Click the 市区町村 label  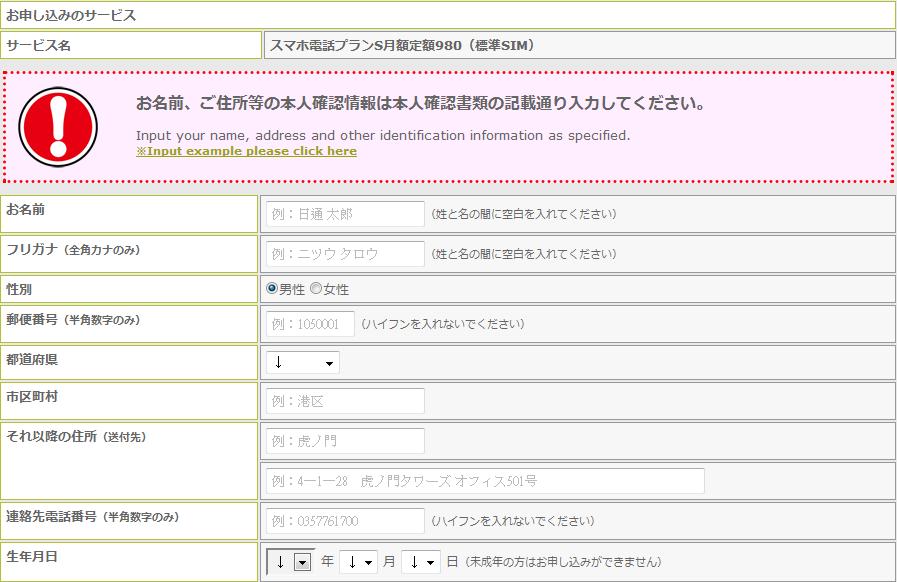click(32, 397)
